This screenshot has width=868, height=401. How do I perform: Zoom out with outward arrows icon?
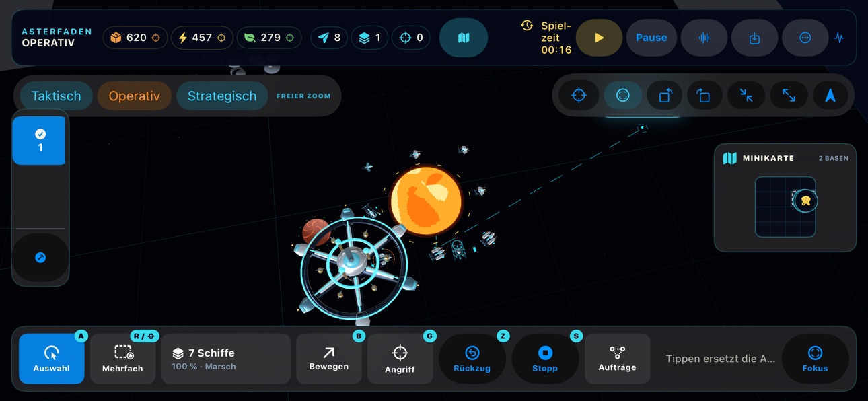tap(789, 96)
